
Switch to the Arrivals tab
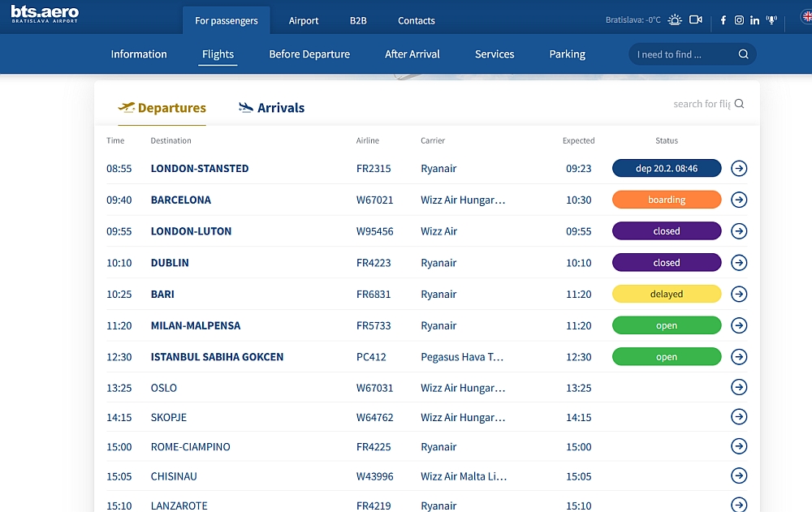[272, 108]
